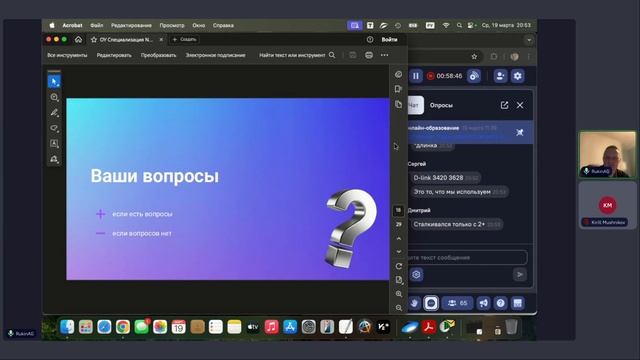Open bookmarks panel in Acrobat right rail
The height and width of the screenshot is (360, 640).
(399, 89)
